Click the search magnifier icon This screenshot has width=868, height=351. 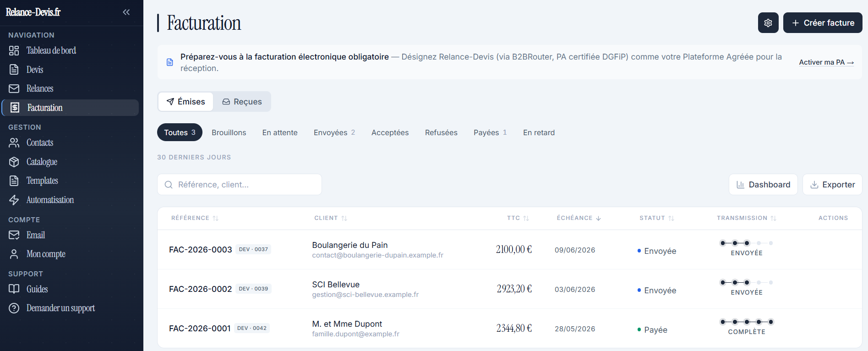169,185
